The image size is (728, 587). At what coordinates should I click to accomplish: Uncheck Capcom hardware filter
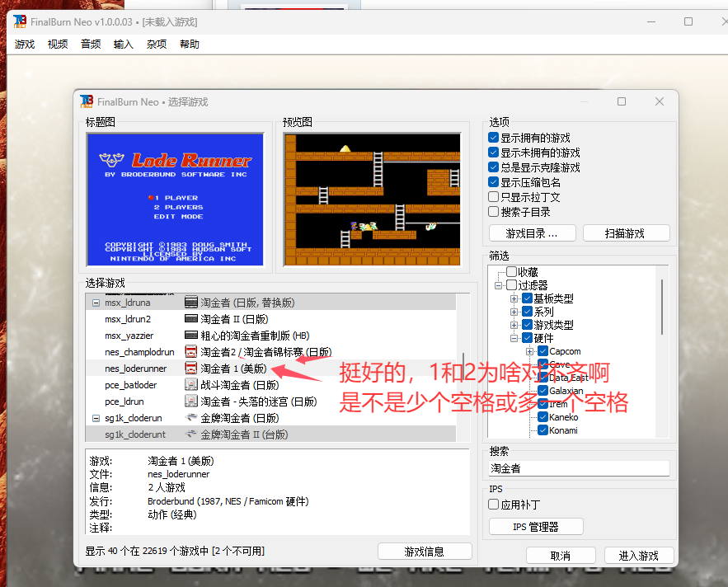[x=542, y=351]
